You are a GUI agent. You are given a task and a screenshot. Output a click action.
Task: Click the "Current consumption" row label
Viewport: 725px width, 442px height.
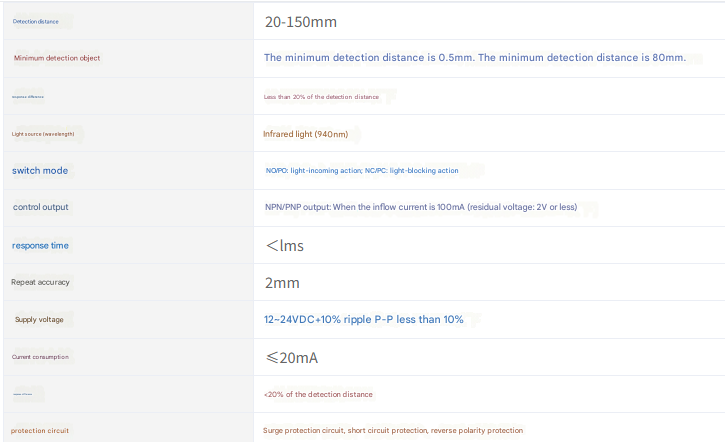click(41, 357)
